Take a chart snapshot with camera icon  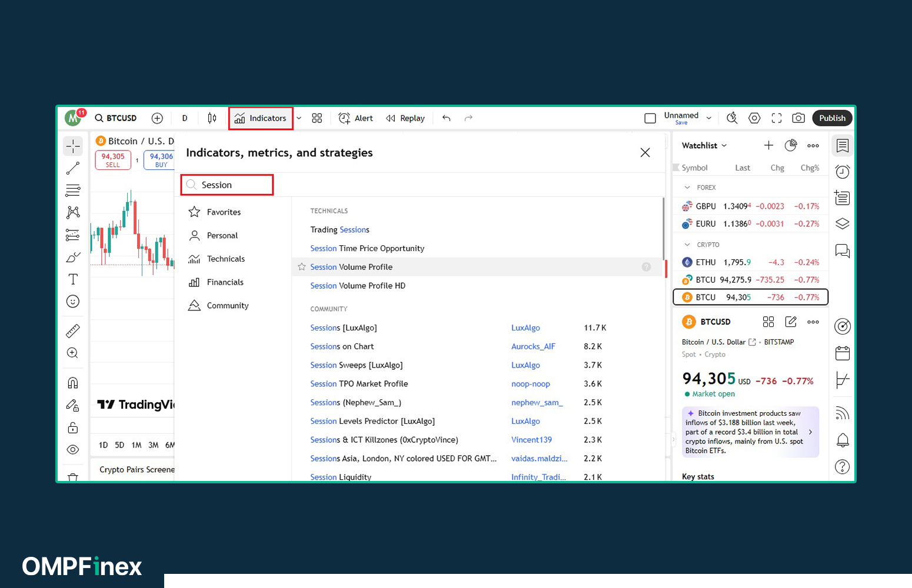coord(798,118)
